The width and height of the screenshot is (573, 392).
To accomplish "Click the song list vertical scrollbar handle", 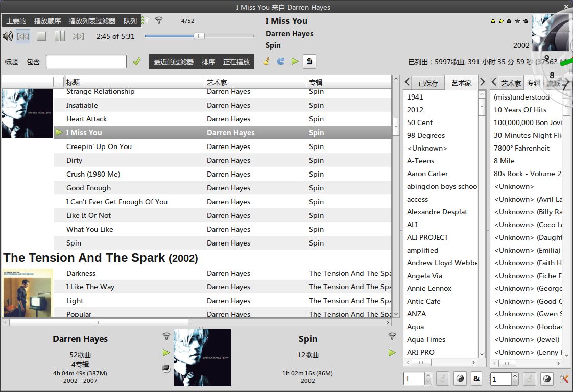I will pyautogui.click(x=396, y=127).
